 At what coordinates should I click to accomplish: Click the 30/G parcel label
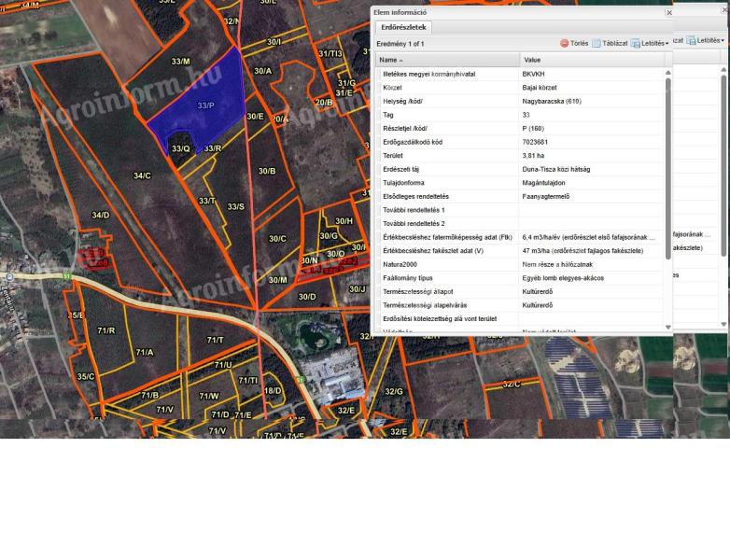329,236
